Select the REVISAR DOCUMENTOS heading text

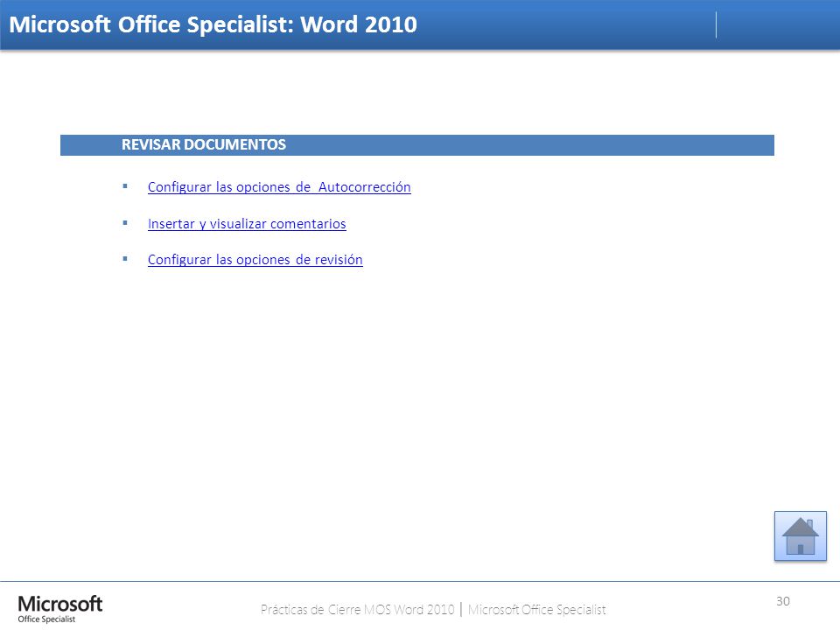coord(204,144)
